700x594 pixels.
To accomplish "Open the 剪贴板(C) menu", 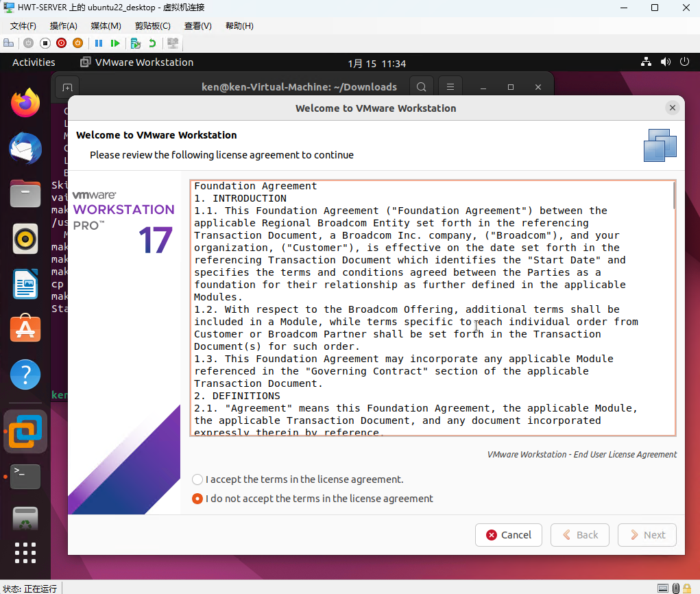I will point(153,26).
